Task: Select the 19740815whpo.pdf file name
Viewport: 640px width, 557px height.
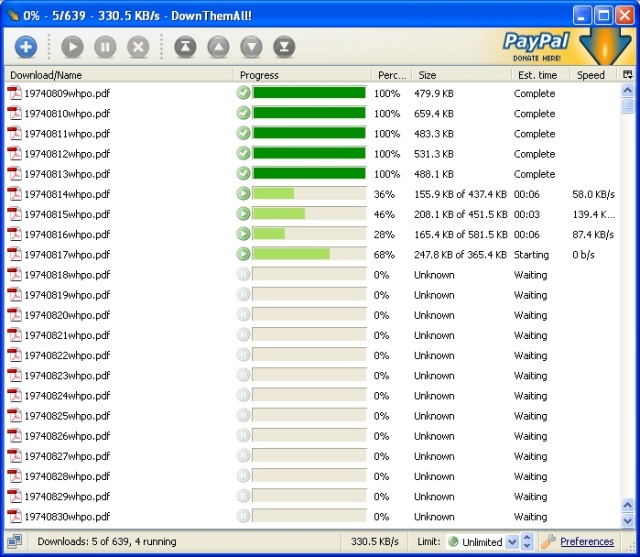Action: (x=67, y=214)
